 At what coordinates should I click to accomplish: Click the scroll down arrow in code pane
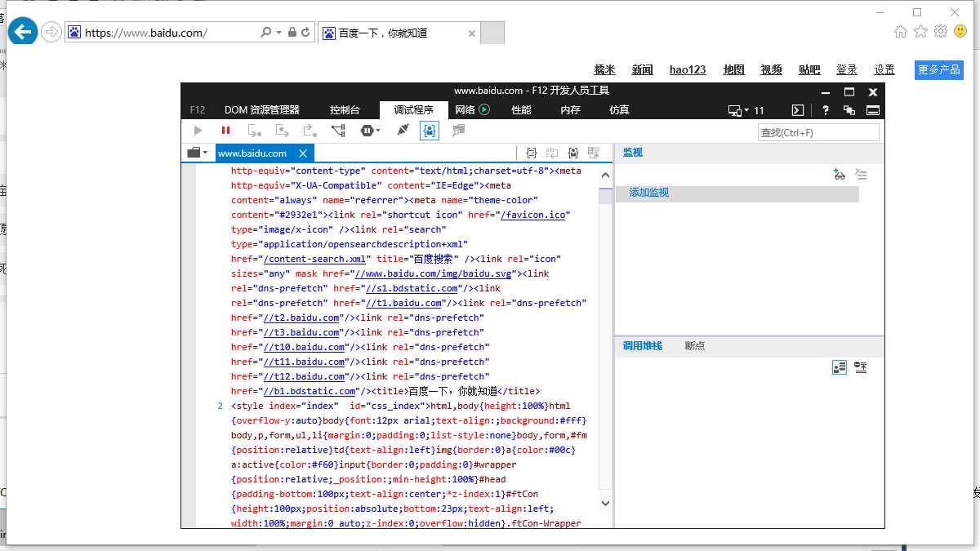coord(605,504)
